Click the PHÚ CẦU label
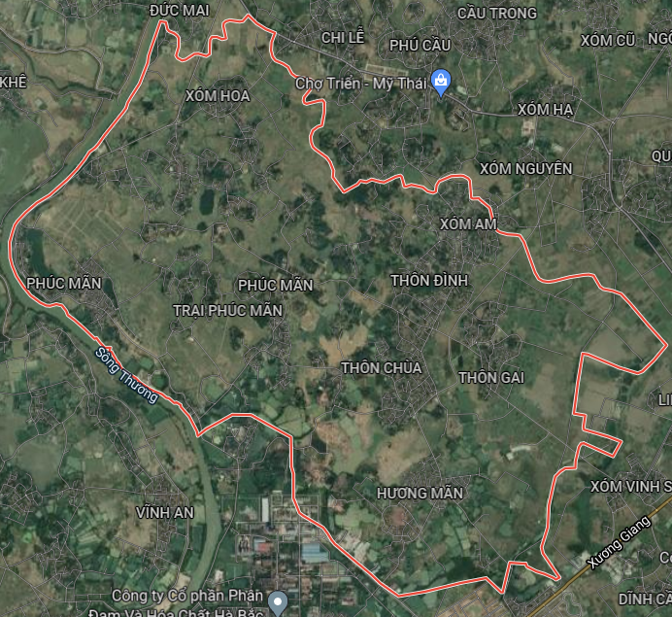The height and width of the screenshot is (617, 672). click(x=420, y=45)
